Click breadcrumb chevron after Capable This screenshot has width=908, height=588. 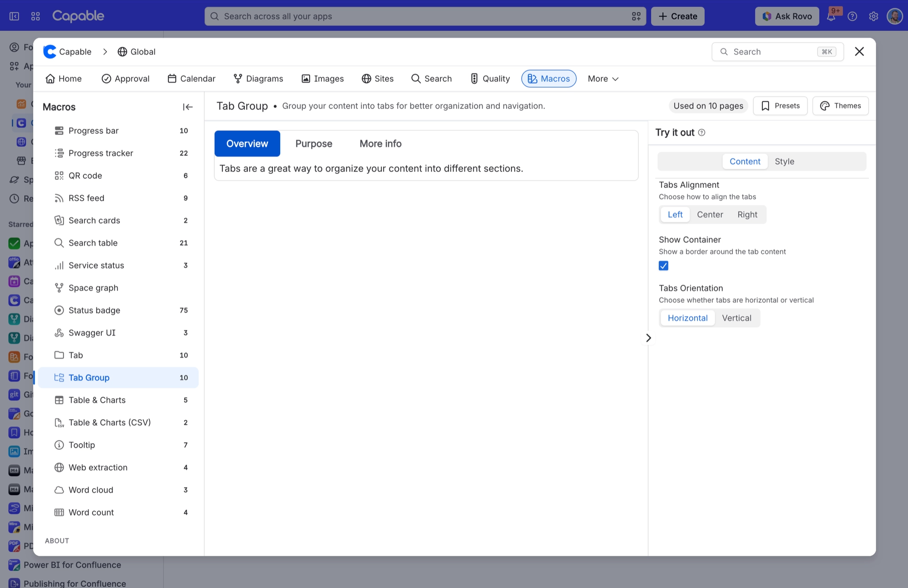[x=105, y=52]
